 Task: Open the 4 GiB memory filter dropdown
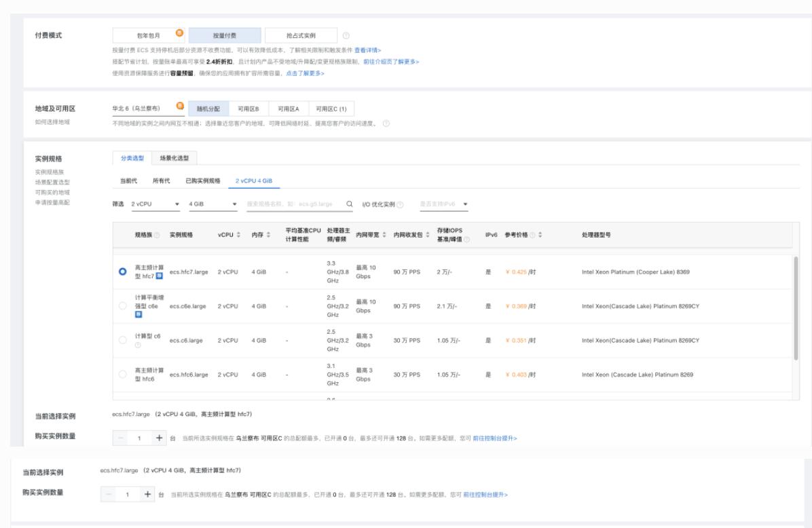click(213, 204)
